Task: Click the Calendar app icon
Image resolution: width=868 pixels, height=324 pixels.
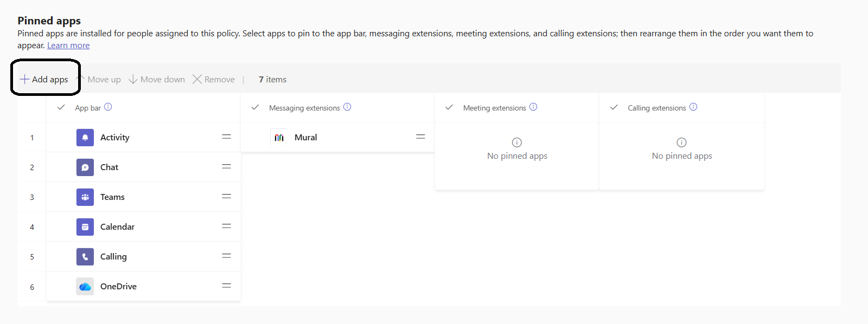Action: tap(85, 227)
